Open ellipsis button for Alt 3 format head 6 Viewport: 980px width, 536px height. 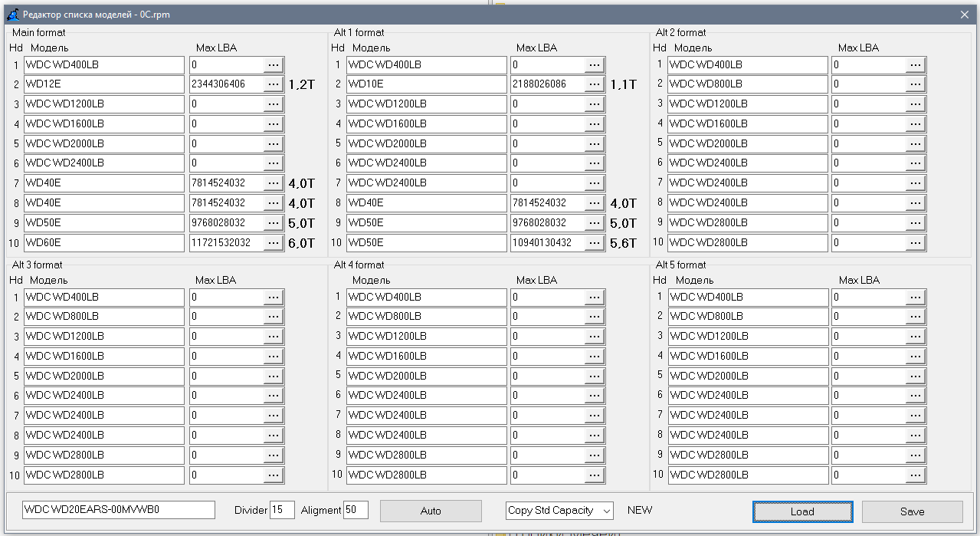pos(274,396)
